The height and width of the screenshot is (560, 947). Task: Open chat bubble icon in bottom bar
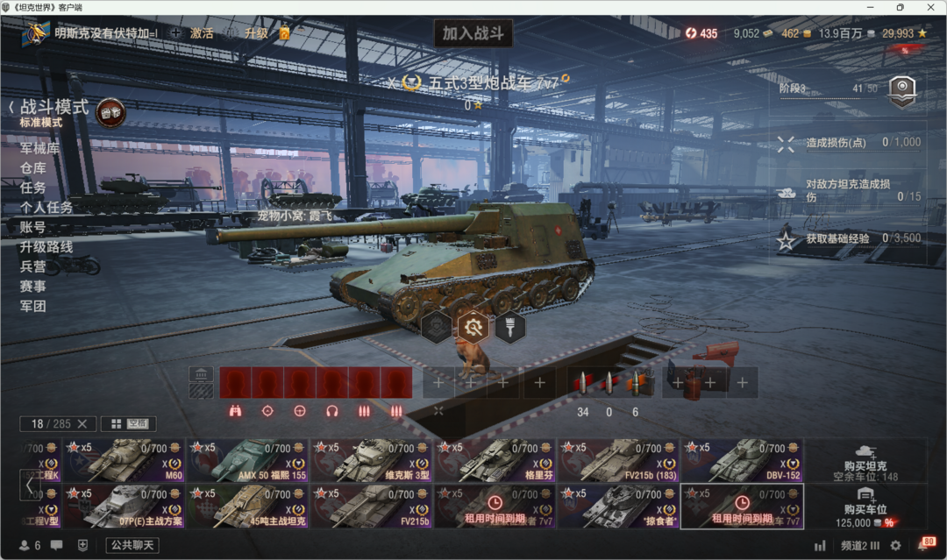click(57, 545)
